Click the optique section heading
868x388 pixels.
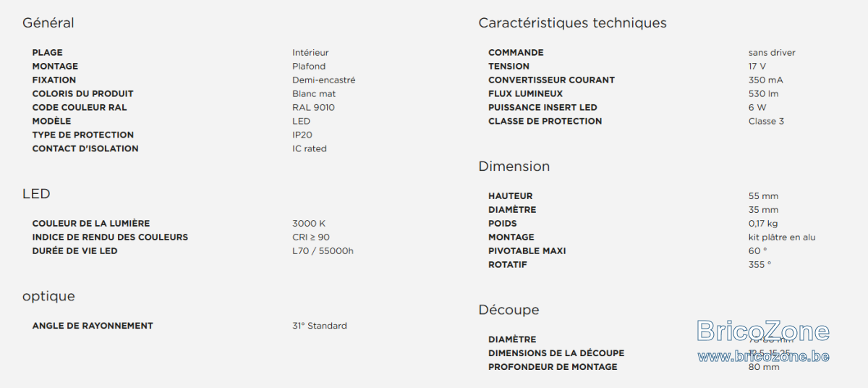(x=48, y=297)
